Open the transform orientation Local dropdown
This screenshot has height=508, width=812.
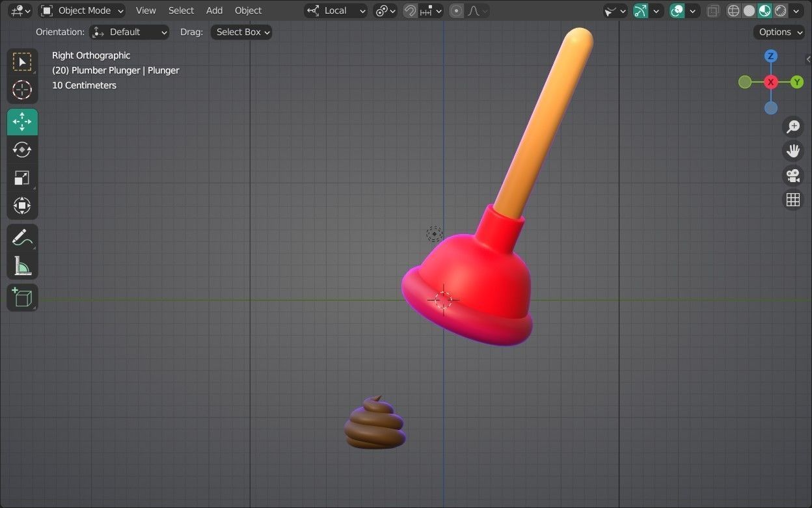pyautogui.click(x=336, y=10)
